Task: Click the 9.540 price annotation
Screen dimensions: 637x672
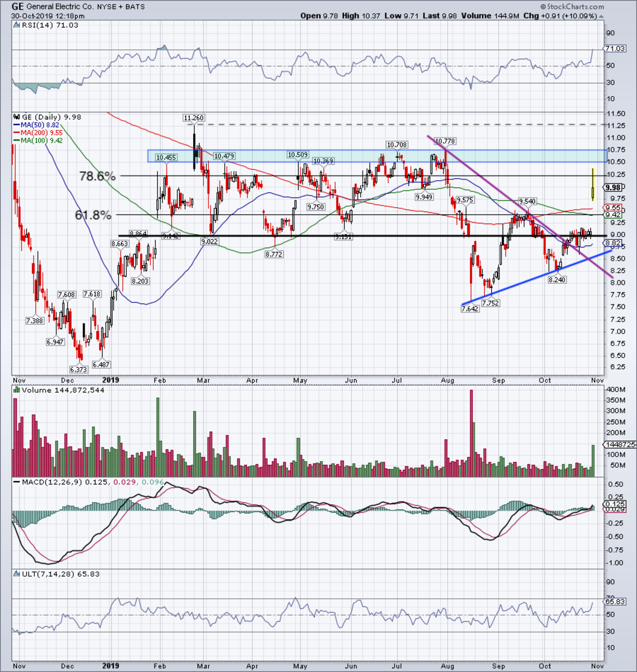Action: [528, 201]
